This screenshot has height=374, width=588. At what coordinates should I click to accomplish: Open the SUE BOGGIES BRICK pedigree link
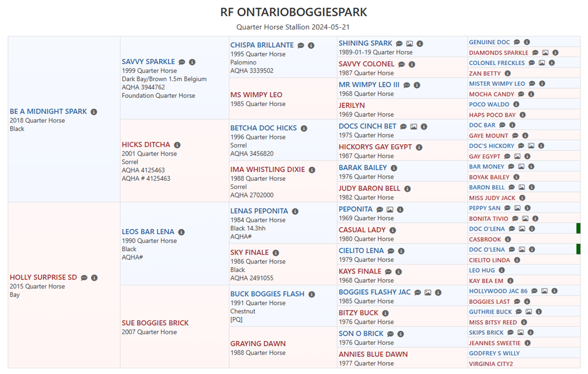click(155, 323)
